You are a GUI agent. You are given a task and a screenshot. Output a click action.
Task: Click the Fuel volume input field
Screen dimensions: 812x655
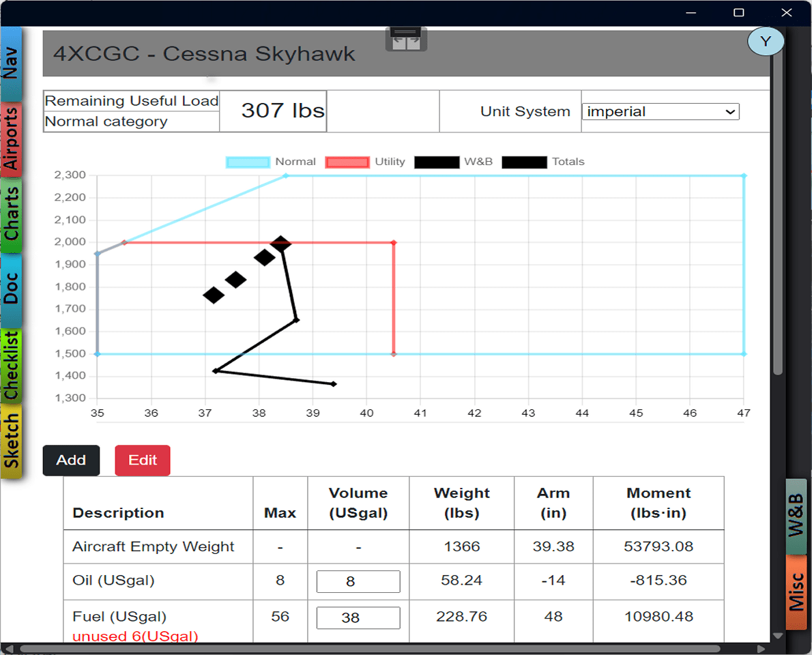(358, 617)
